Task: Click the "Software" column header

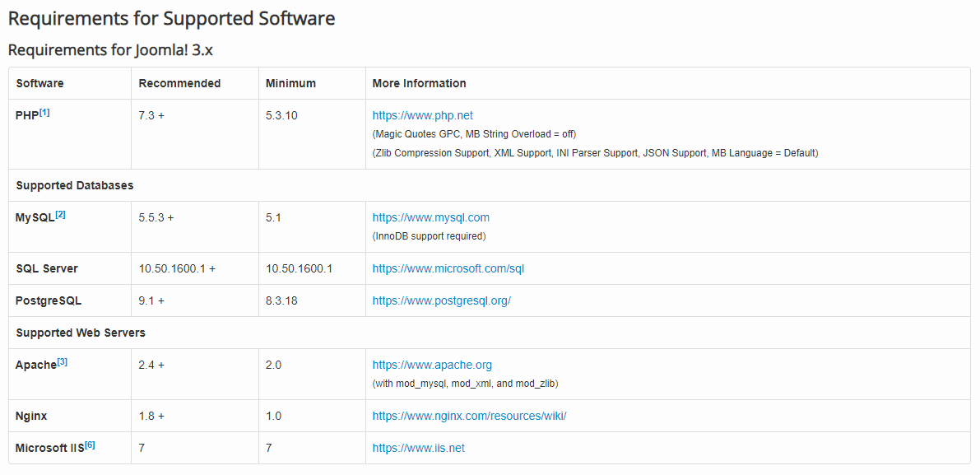Action: click(x=39, y=83)
